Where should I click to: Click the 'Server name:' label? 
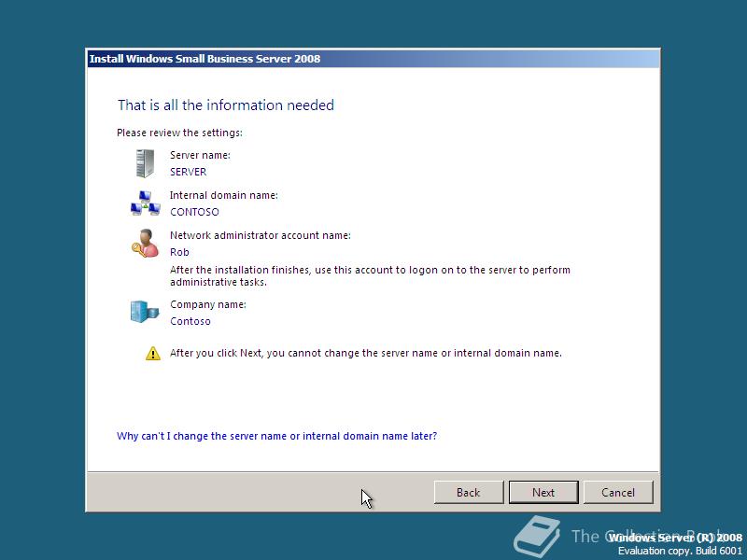coord(200,155)
